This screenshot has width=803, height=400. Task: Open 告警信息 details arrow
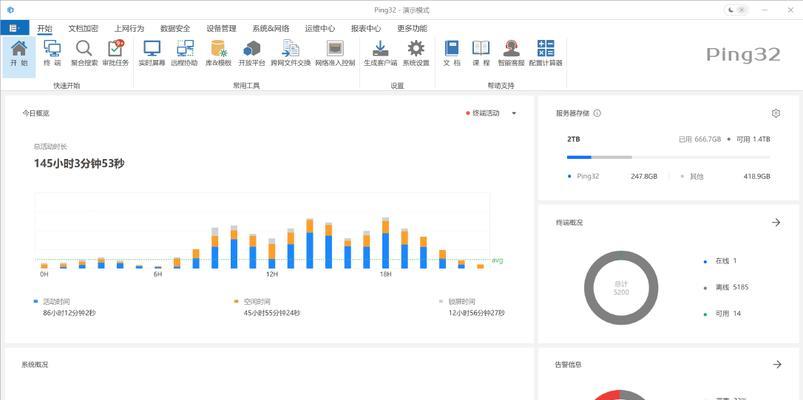[x=777, y=364]
